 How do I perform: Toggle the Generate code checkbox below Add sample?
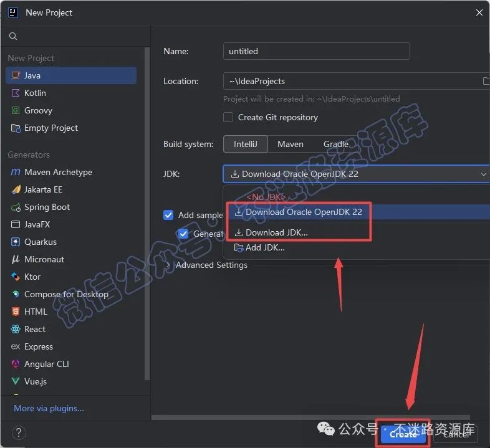(x=183, y=234)
